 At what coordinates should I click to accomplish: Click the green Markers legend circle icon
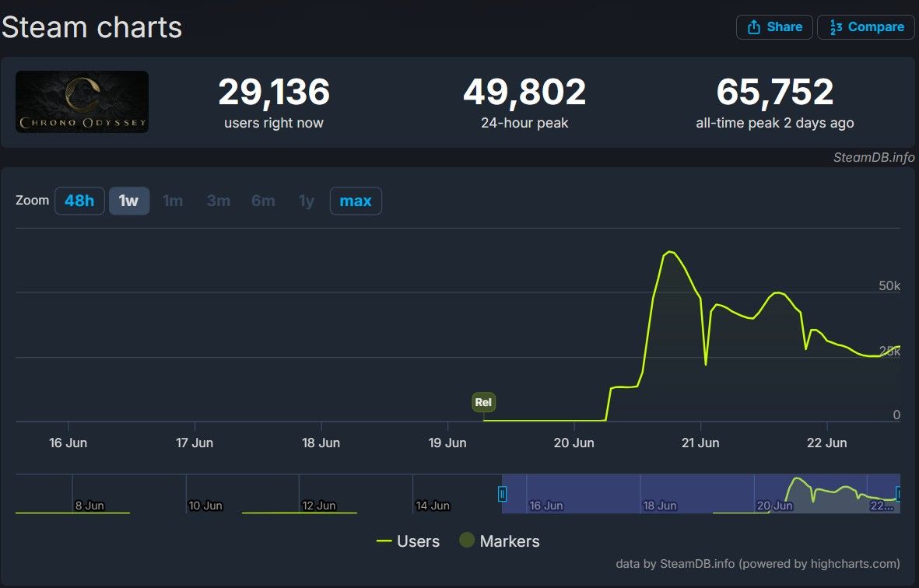click(x=467, y=541)
